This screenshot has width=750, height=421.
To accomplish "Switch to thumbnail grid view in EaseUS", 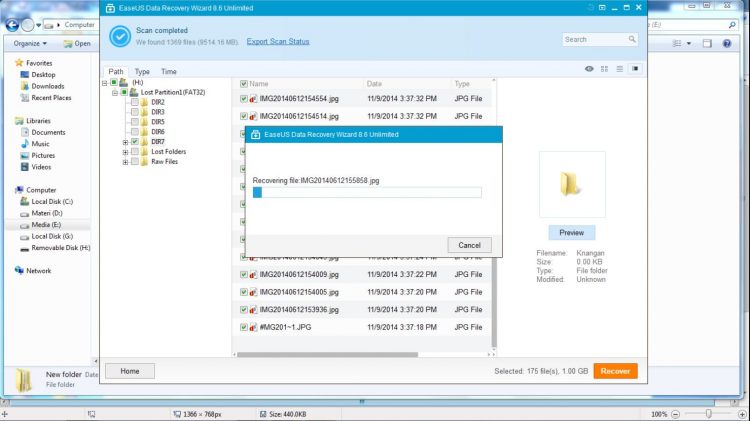I will tap(605, 69).
